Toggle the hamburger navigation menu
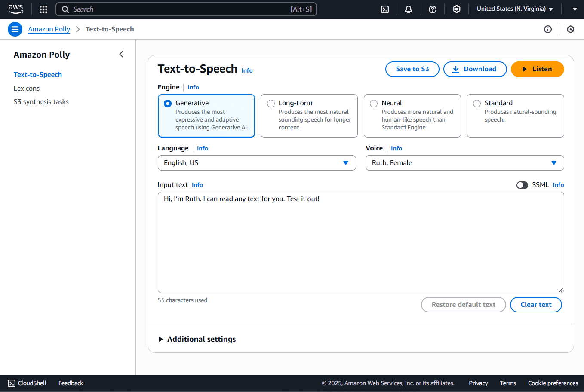 coord(15,29)
